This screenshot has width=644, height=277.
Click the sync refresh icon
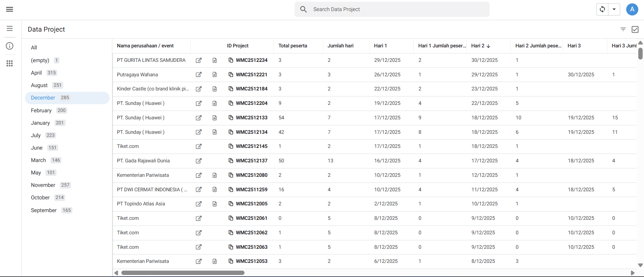(x=602, y=9)
